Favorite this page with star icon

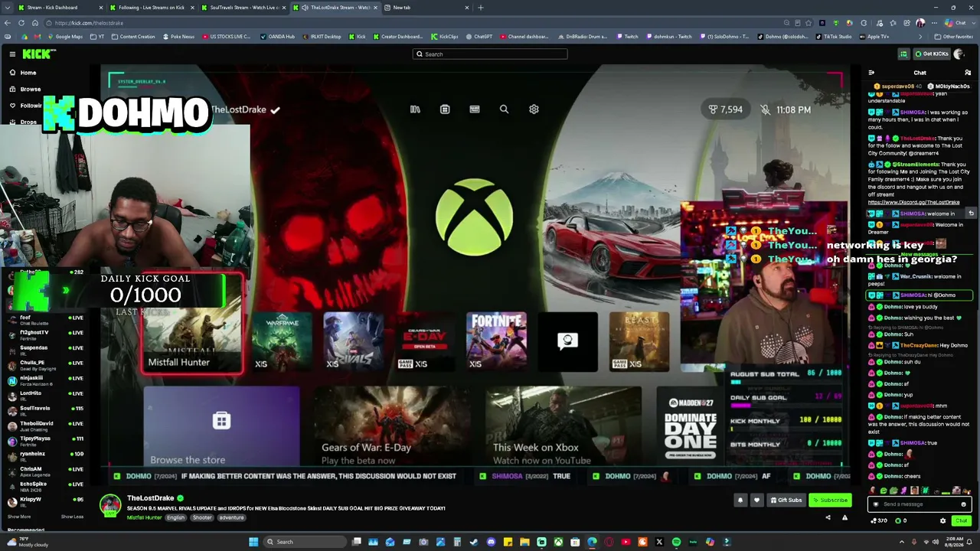tap(808, 23)
